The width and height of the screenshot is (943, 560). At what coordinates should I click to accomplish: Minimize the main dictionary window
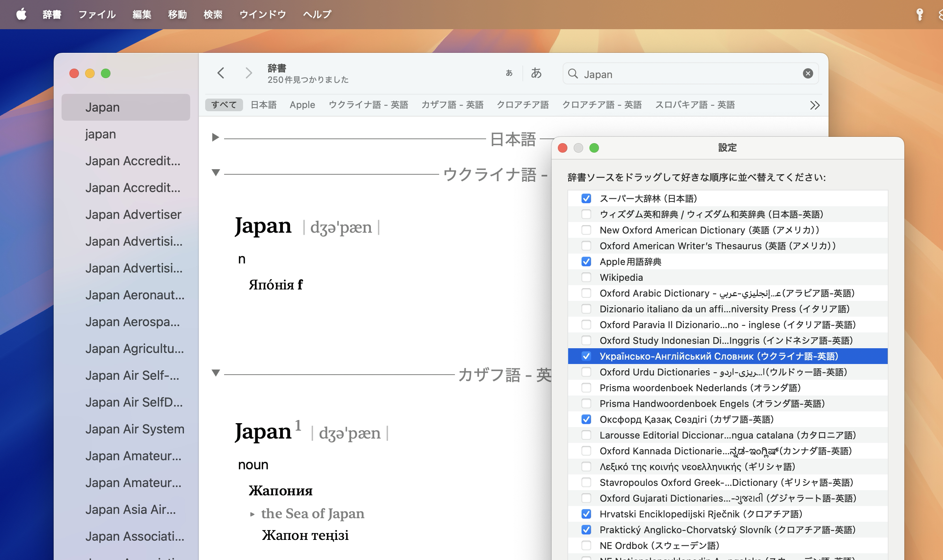[90, 73]
